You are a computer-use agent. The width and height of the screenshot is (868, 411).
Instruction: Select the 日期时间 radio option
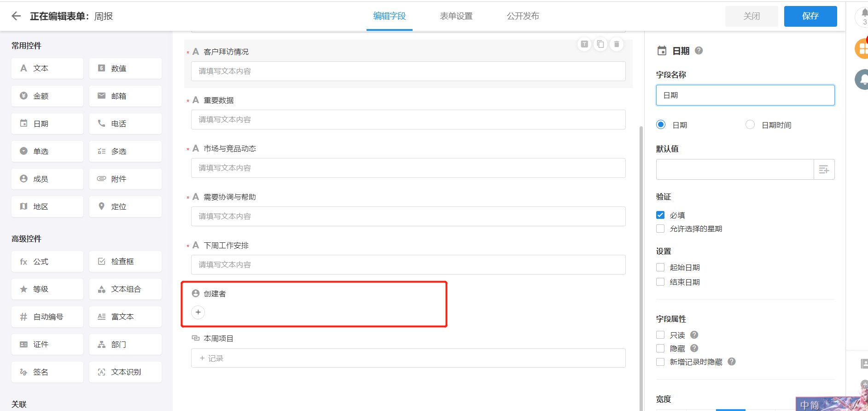click(750, 124)
